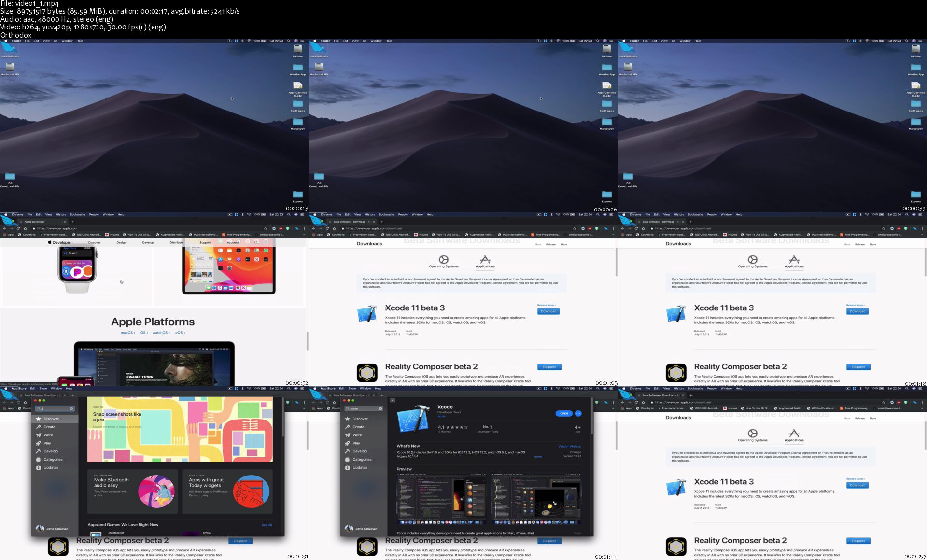Open the Chrome three-dot menu in the 00:00:52 frame
This screenshot has height=560, width=927.
304,228
